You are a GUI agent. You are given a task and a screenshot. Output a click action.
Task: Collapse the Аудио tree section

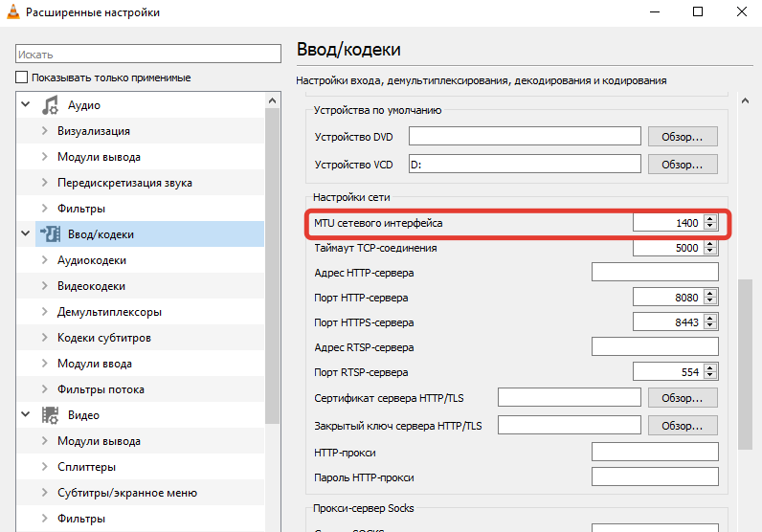pyautogui.click(x=25, y=105)
